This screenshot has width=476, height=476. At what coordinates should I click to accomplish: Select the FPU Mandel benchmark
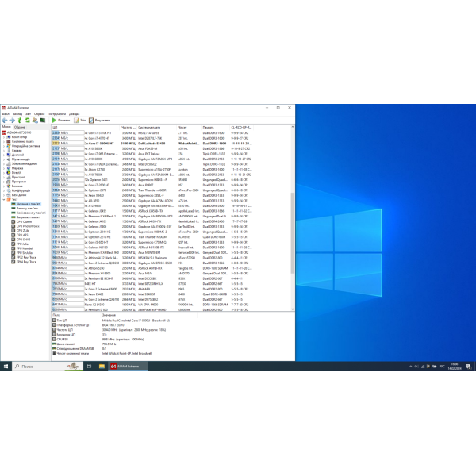click(x=25, y=248)
